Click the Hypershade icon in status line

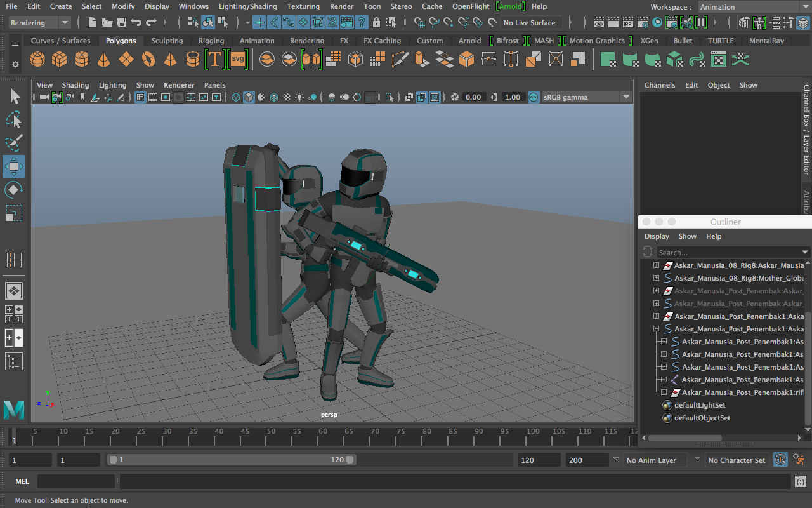click(x=657, y=23)
